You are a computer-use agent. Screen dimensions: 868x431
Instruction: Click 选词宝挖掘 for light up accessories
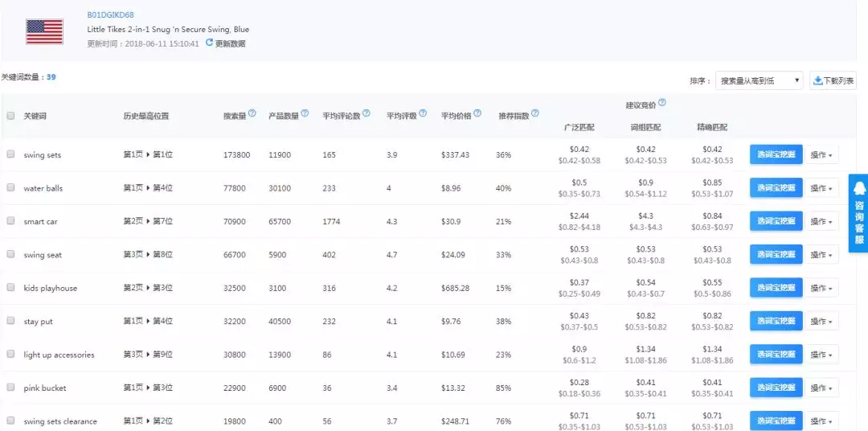click(776, 354)
